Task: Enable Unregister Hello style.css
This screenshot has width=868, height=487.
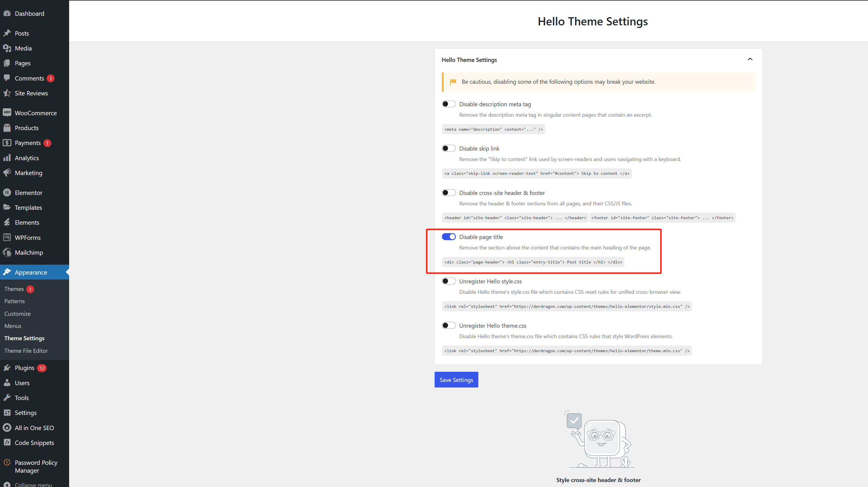Action: click(449, 281)
